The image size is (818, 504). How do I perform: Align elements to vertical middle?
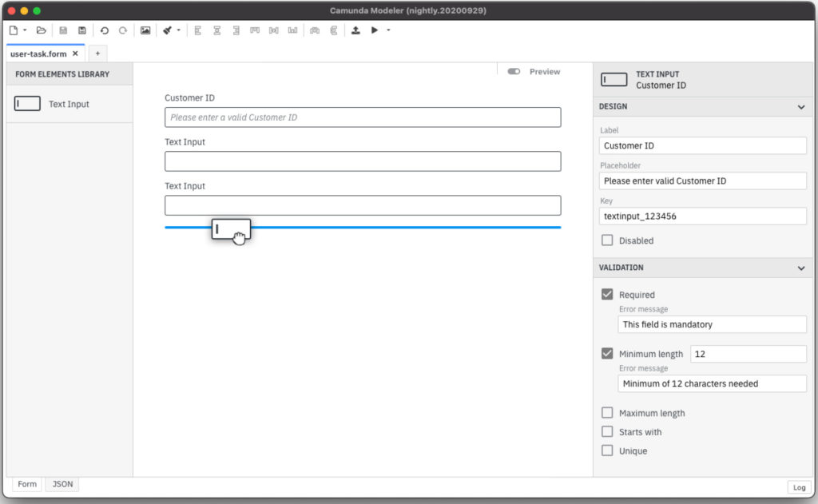pos(274,30)
